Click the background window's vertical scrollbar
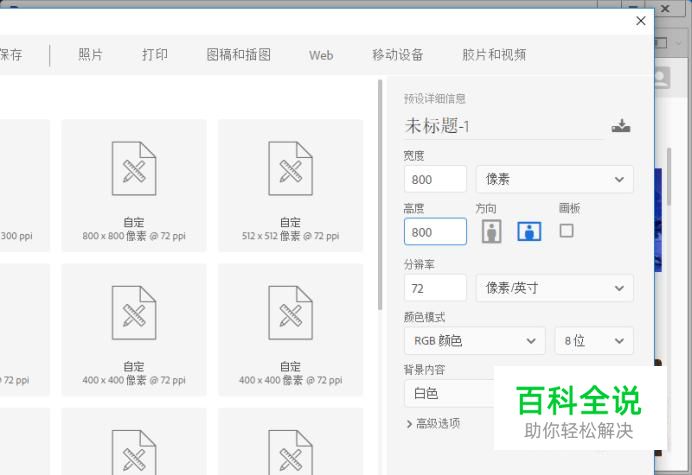The image size is (692, 475). (x=669, y=177)
